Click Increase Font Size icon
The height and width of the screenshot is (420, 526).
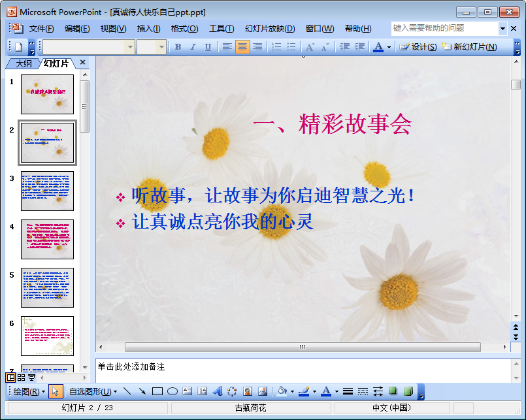[310, 47]
